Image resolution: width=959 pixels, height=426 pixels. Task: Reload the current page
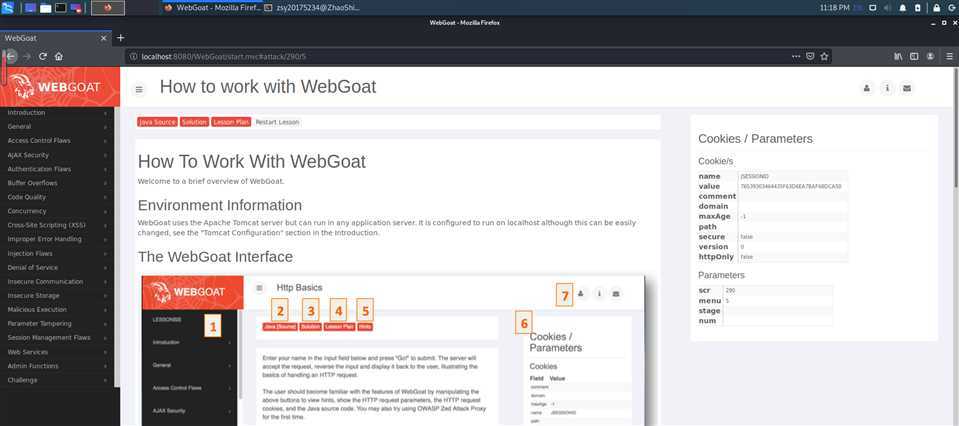coord(43,56)
